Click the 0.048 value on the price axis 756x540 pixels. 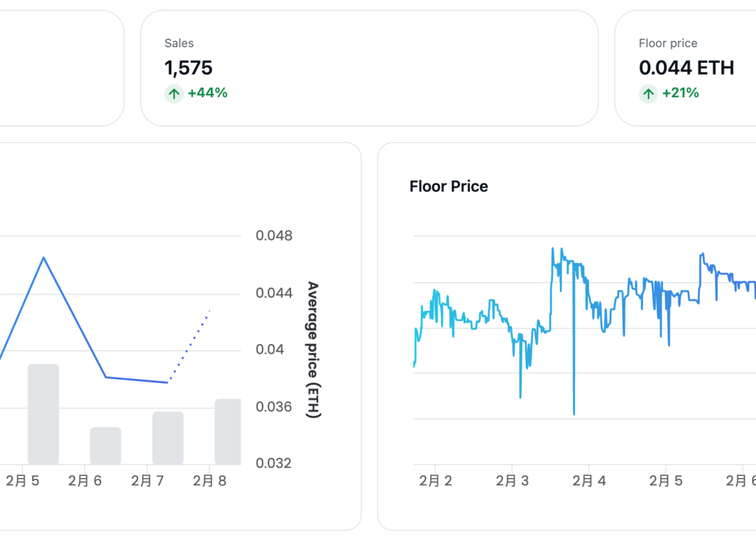(x=274, y=236)
